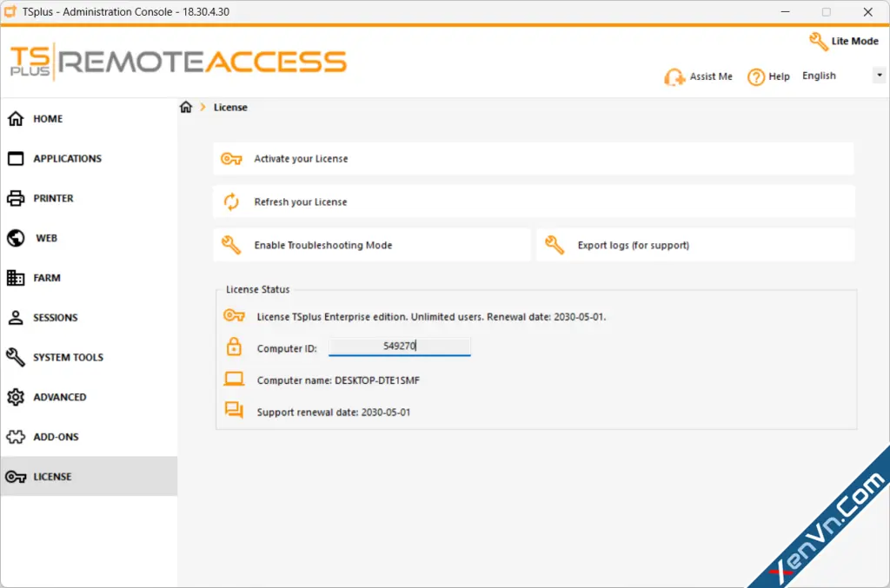Minimize the Administration Console window
890x588 pixels.
(x=786, y=12)
